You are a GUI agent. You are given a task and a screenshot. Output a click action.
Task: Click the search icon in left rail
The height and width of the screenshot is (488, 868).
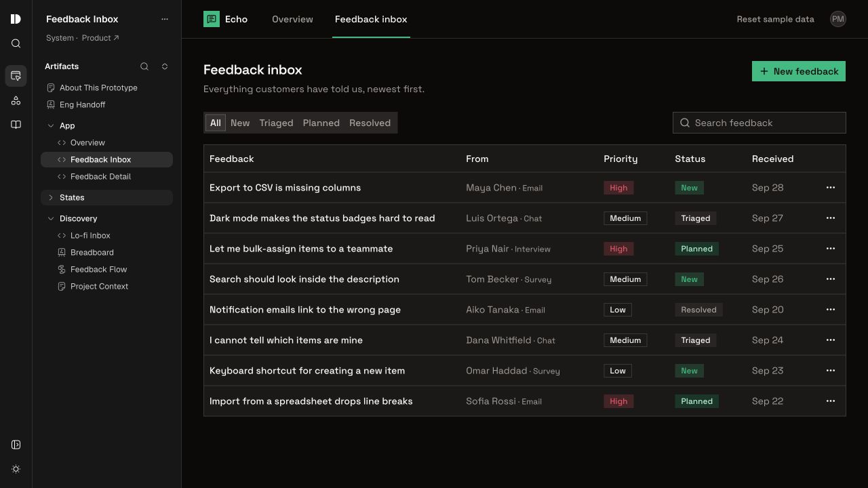tap(16, 43)
